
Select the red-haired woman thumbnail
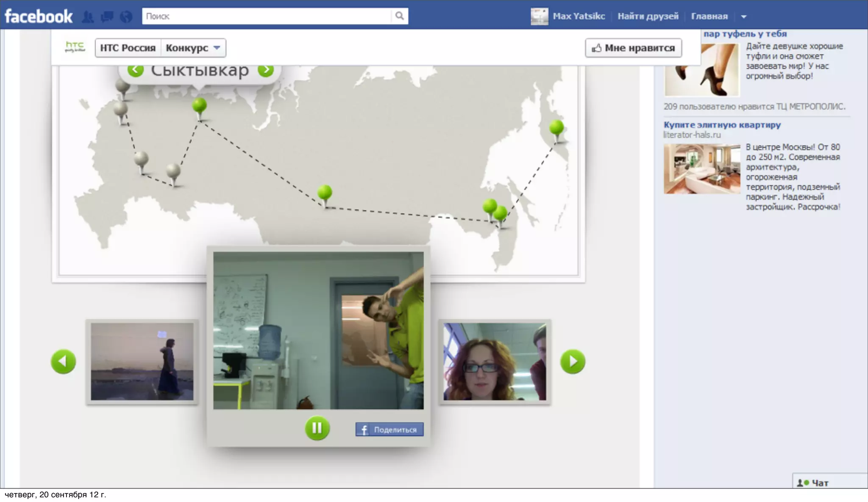pyautogui.click(x=495, y=362)
